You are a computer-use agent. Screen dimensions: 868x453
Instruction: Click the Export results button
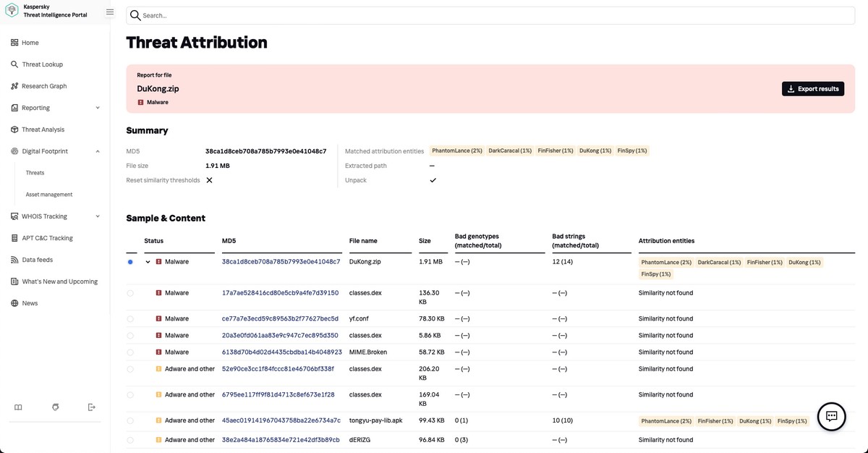coord(813,89)
